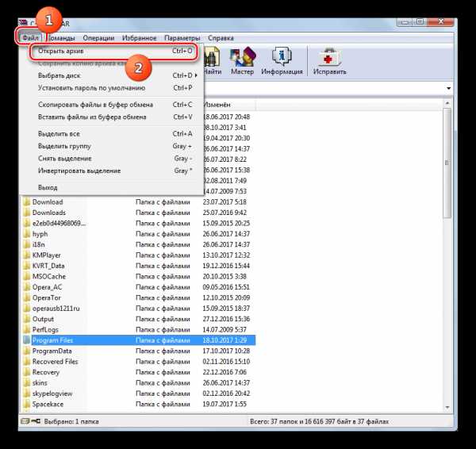Click the Download folder icon
Screen dimensions: 476x449
[x=27, y=201]
